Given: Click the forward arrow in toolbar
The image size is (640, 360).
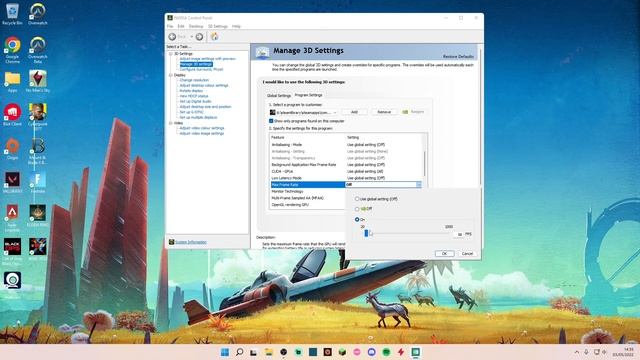Looking at the screenshot, I should click(x=199, y=37).
